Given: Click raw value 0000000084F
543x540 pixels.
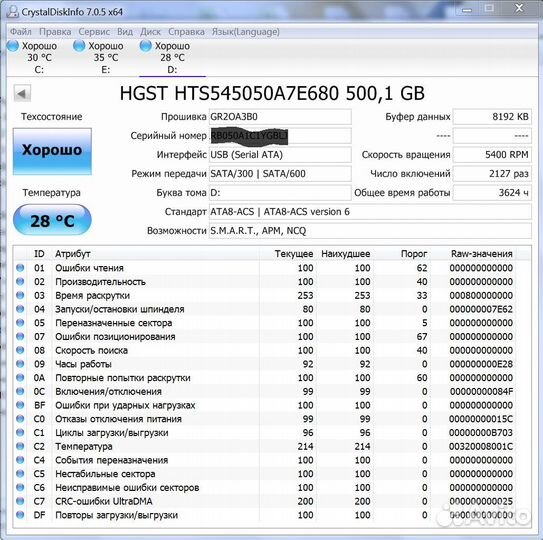Looking at the screenshot, I should 481,391.
